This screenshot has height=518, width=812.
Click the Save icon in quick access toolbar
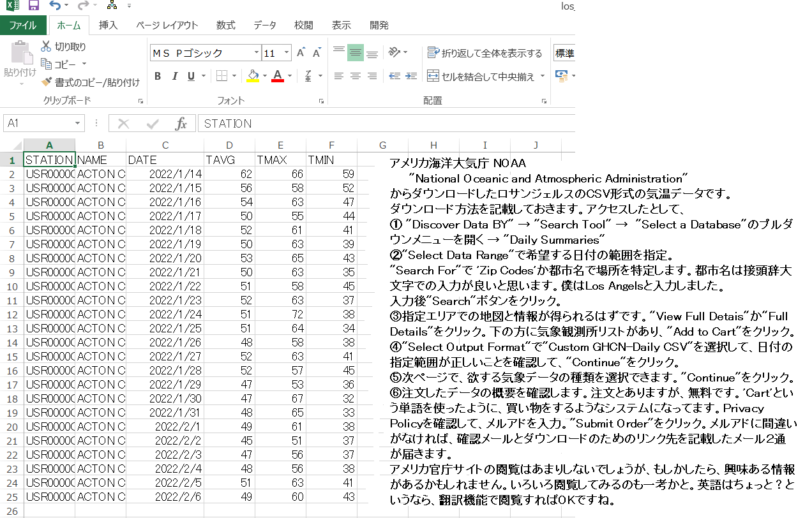coord(34,6)
